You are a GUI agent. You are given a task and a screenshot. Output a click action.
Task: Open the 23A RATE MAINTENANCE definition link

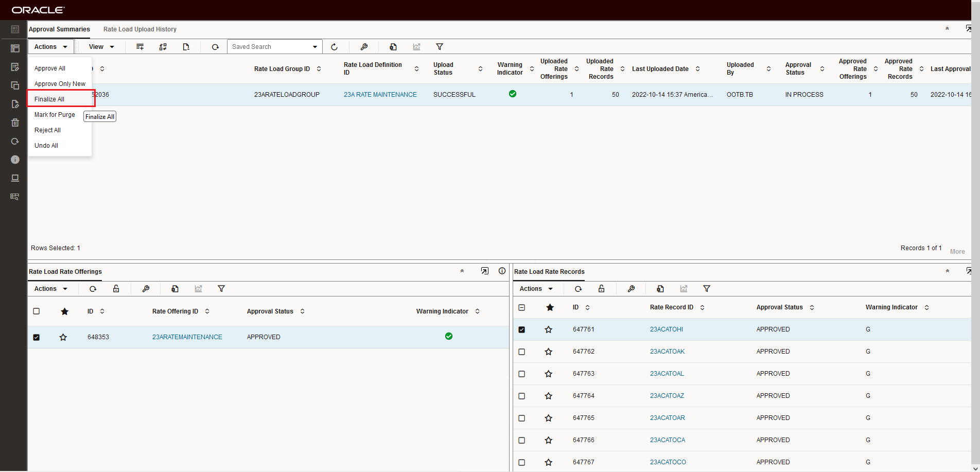coord(380,95)
